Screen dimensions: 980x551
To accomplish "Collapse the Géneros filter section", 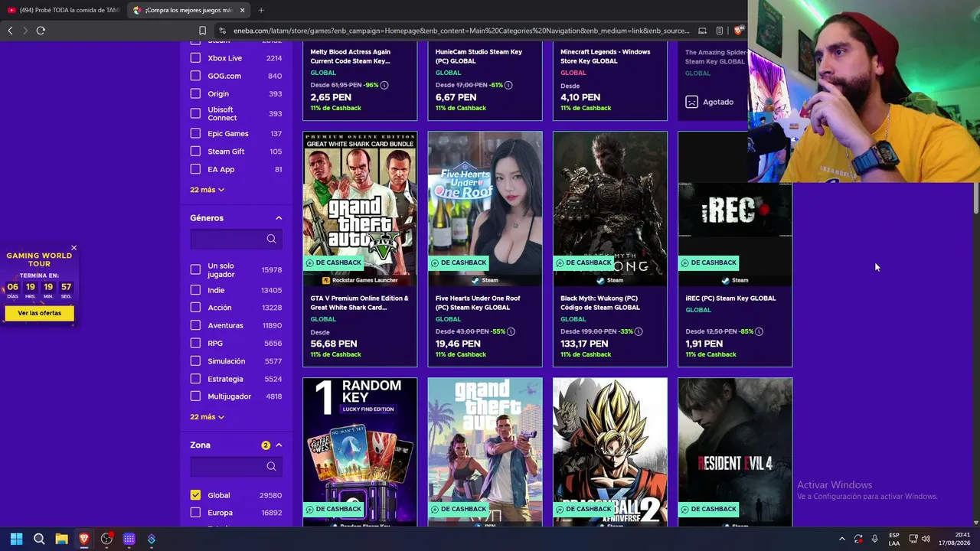I will point(279,218).
